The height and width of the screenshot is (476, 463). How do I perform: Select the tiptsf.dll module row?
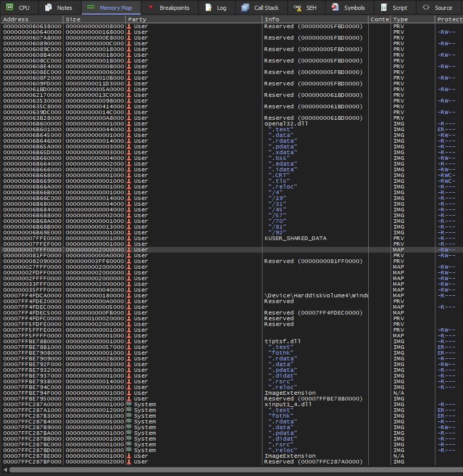(282, 341)
